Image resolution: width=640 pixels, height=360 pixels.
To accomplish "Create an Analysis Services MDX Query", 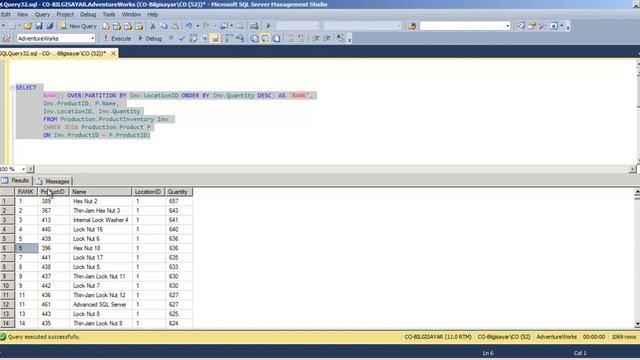I will pos(117,26).
